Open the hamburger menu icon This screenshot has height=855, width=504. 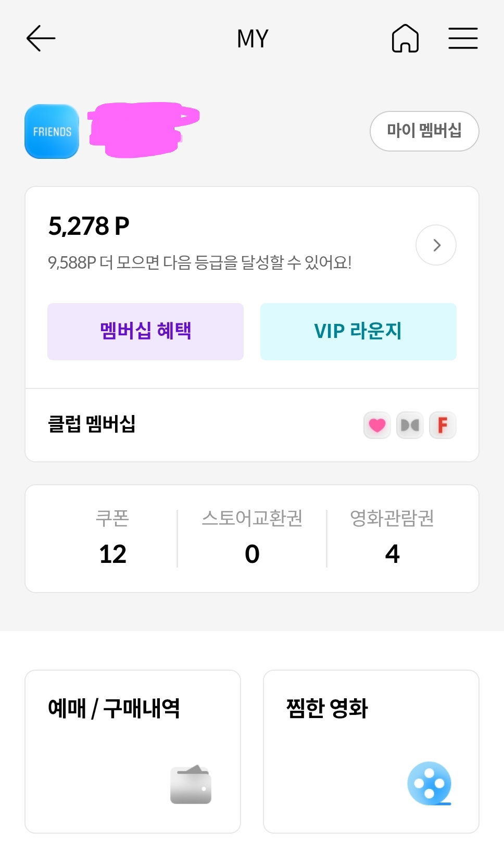coord(463,38)
